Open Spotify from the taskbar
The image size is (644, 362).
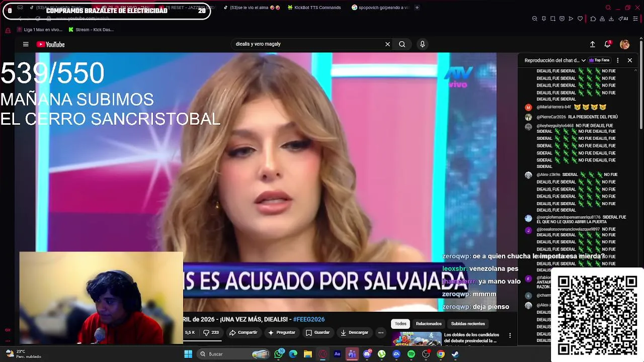[x=411, y=354]
